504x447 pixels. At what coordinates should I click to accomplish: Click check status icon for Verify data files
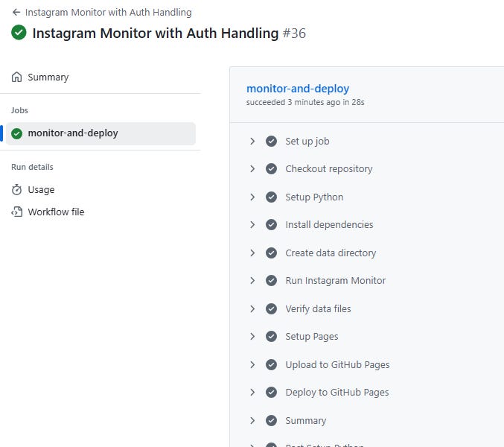(271, 309)
